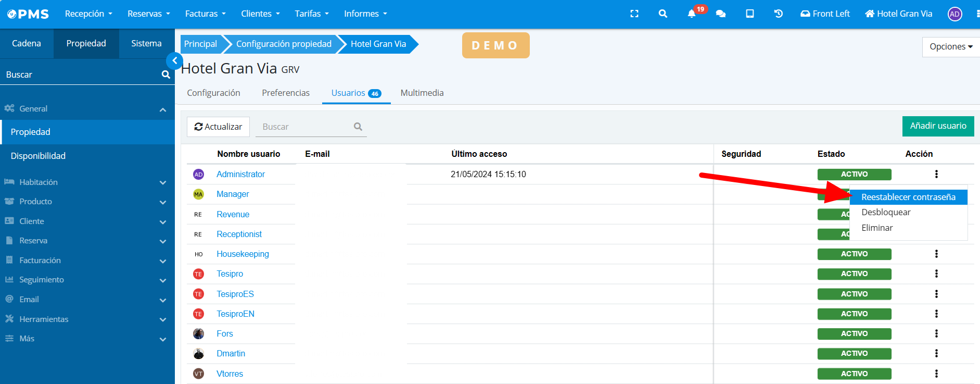
Task: Open the notifications bell icon
Action: (692, 14)
